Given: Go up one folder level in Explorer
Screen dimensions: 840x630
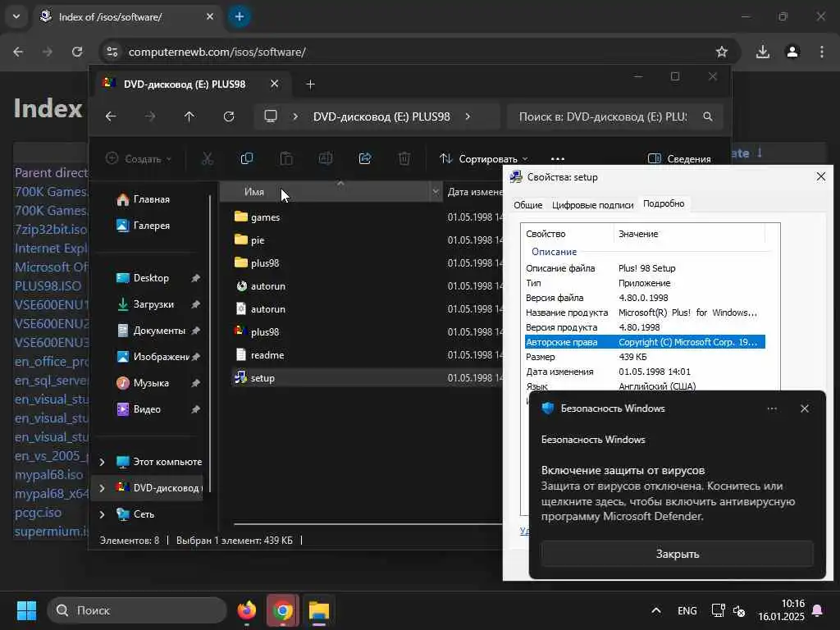Looking at the screenshot, I should point(189,116).
